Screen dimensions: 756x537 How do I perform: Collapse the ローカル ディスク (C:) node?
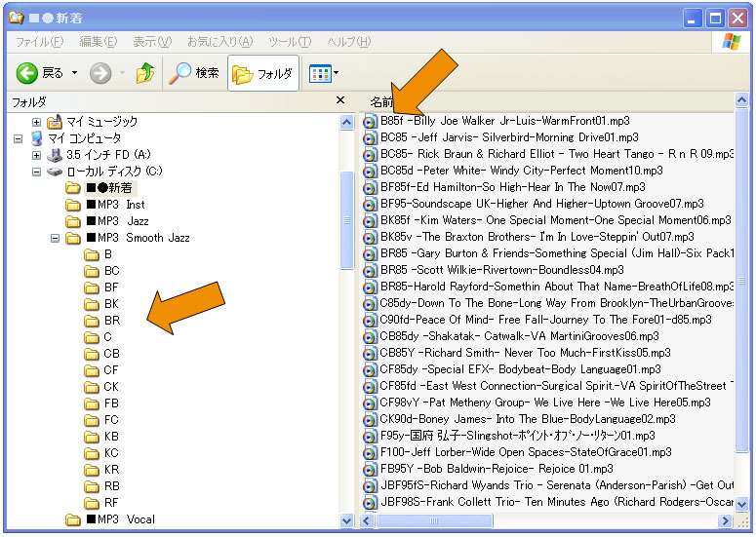coord(36,172)
